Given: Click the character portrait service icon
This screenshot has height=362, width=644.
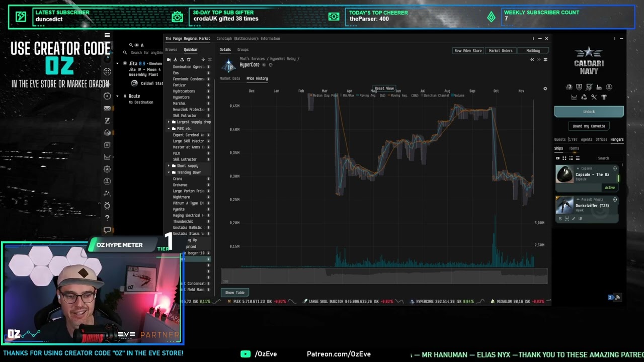Looking at the screenshot, I should pos(609,87).
